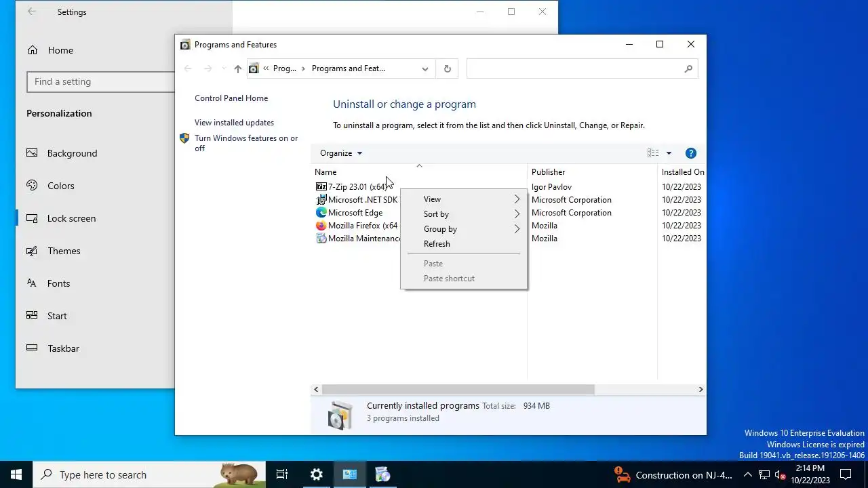The image size is (868, 488).
Task: Click Control Panel Home link
Action: (x=231, y=98)
